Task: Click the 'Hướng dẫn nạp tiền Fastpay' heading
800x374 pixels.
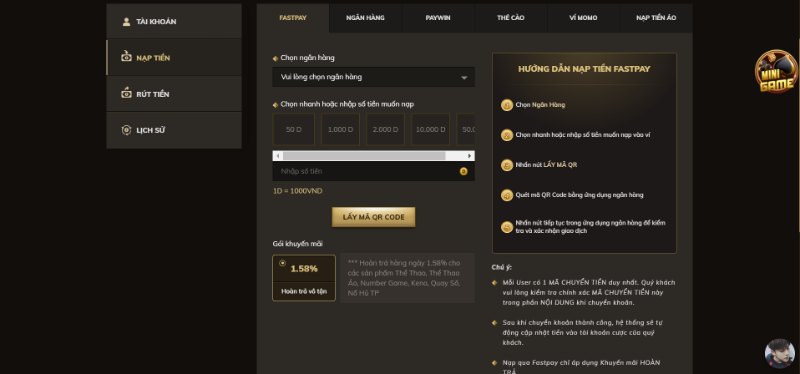Action: click(x=584, y=69)
